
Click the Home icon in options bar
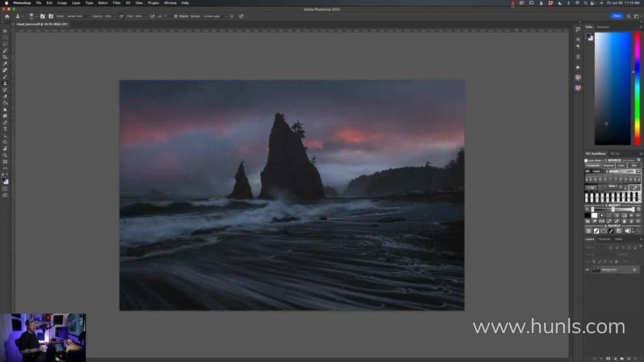click(7, 16)
